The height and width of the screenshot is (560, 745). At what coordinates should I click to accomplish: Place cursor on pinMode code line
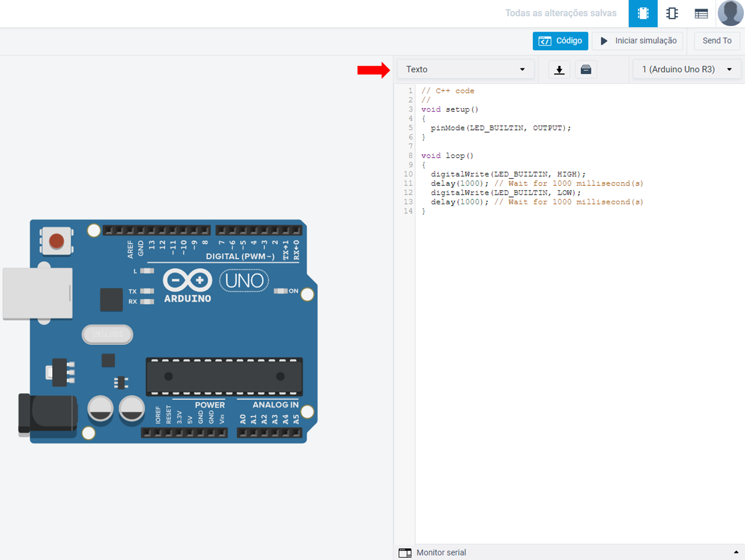(500, 128)
